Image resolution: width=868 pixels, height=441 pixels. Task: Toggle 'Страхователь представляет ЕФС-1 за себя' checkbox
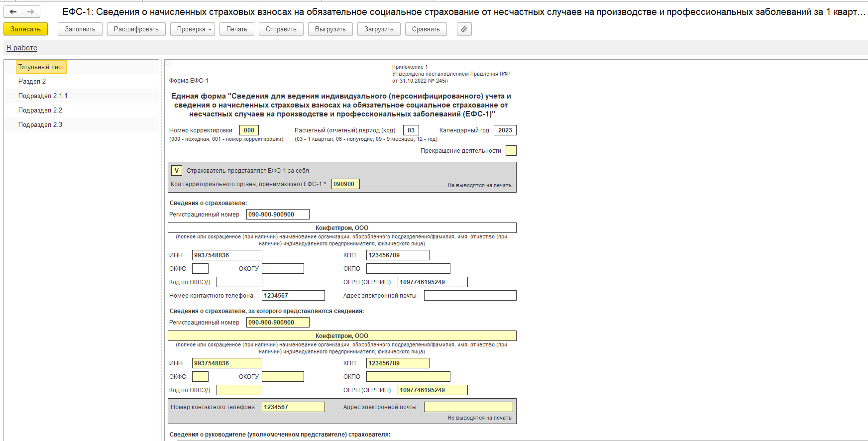click(176, 171)
